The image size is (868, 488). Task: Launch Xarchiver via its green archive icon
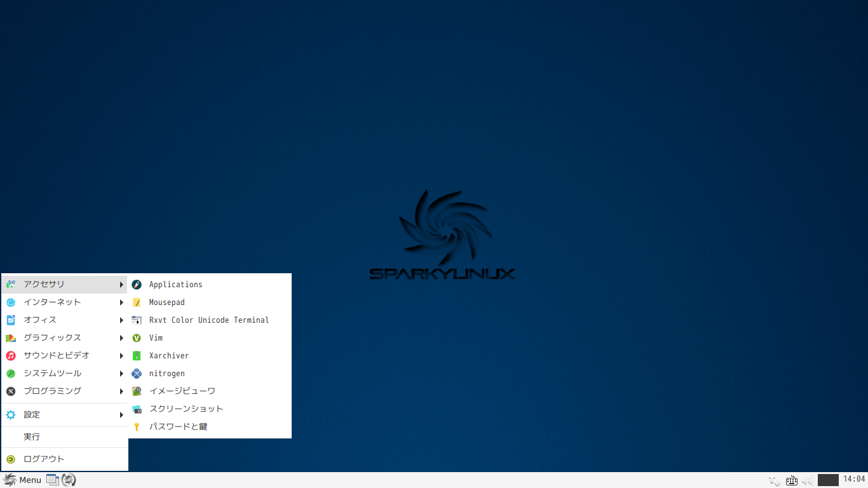point(137,356)
